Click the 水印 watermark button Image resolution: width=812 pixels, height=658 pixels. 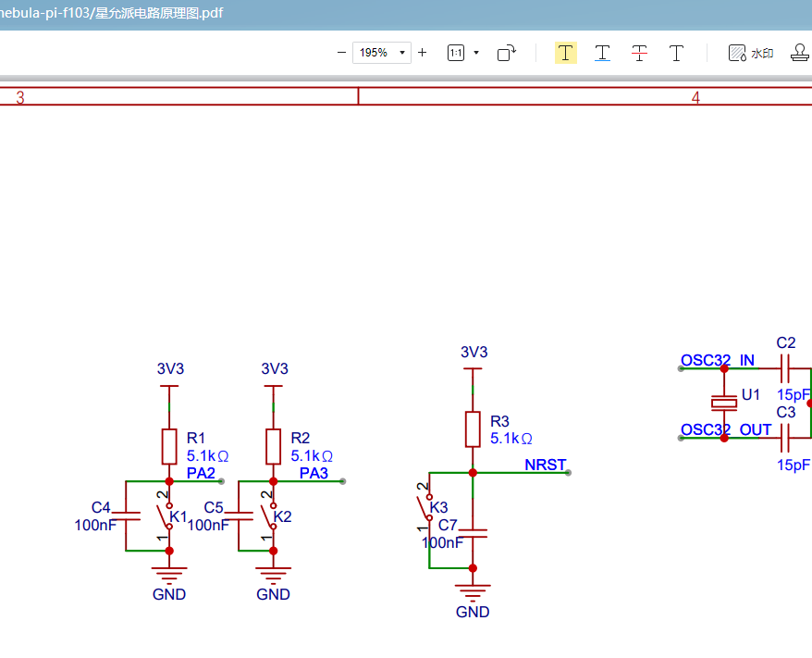[751, 54]
